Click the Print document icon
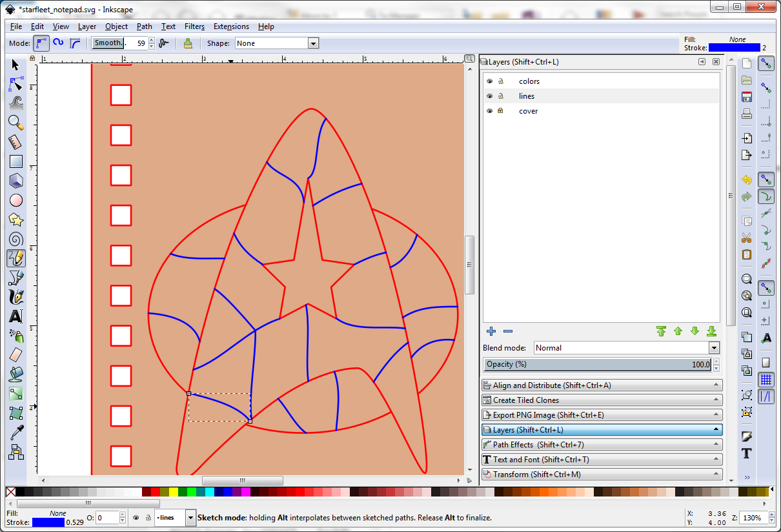 747,114
